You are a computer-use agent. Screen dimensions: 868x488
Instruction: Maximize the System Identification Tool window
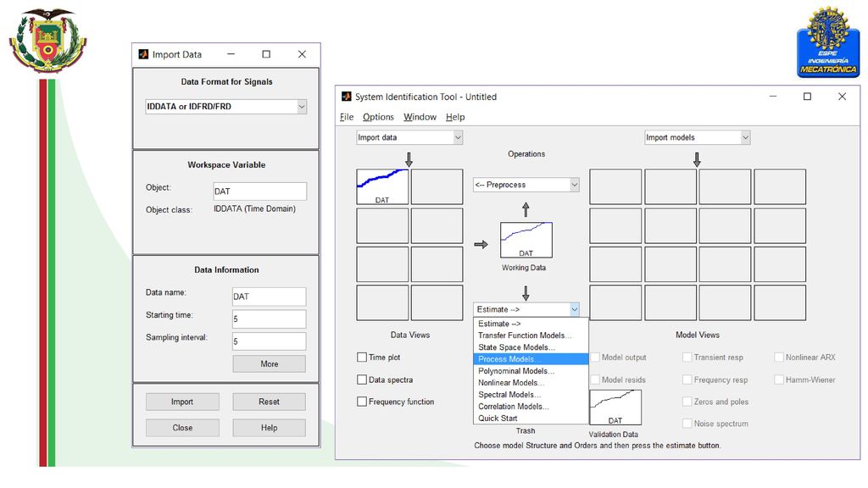click(x=807, y=97)
